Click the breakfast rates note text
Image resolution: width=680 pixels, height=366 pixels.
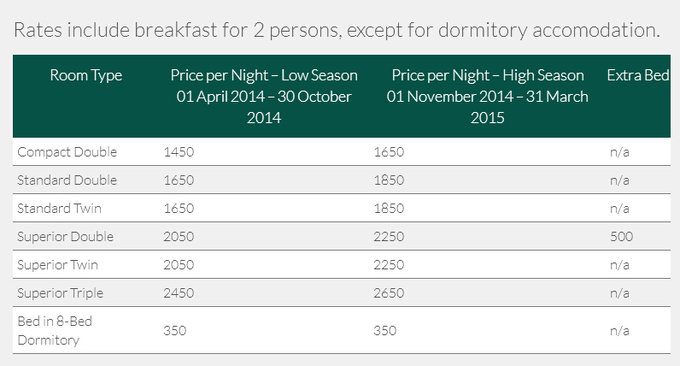pos(337,30)
